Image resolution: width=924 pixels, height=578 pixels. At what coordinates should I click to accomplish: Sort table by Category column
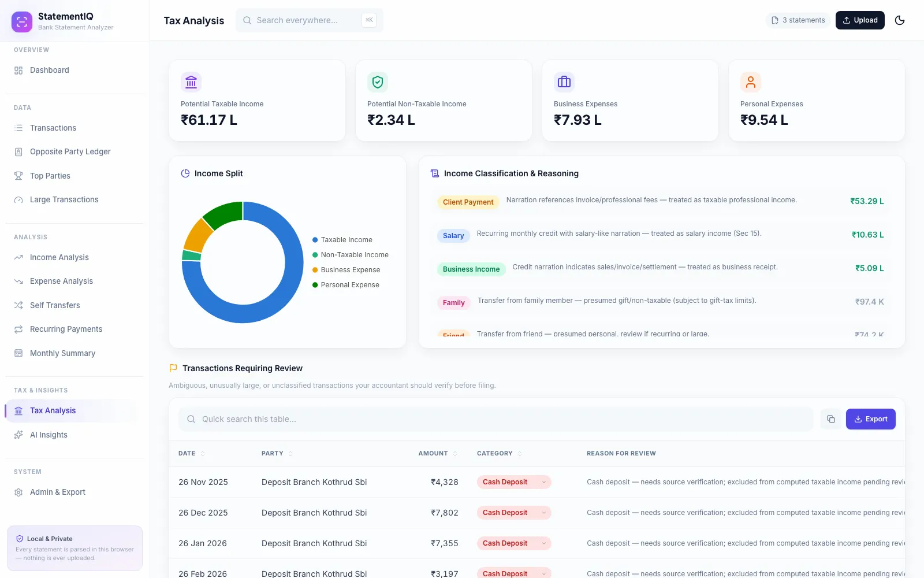click(500, 454)
